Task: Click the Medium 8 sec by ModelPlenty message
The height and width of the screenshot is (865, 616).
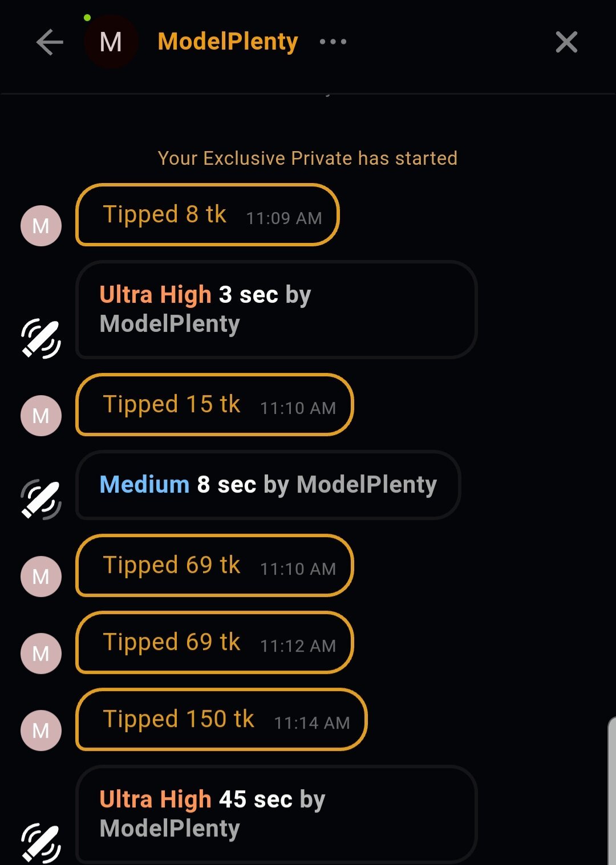Action: [268, 485]
